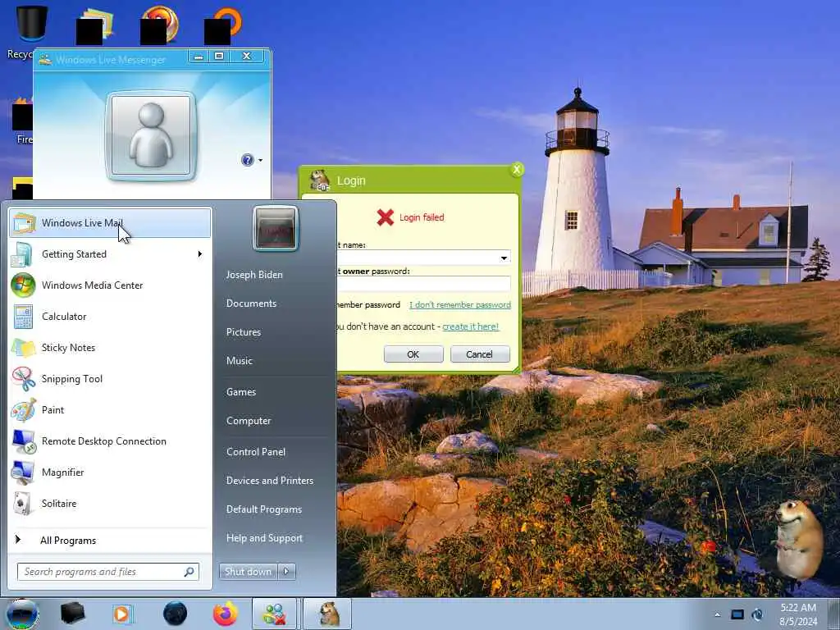Open the Messenger help dropdown arrow
840x630 pixels.
pyautogui.click(x=260, y=160)
